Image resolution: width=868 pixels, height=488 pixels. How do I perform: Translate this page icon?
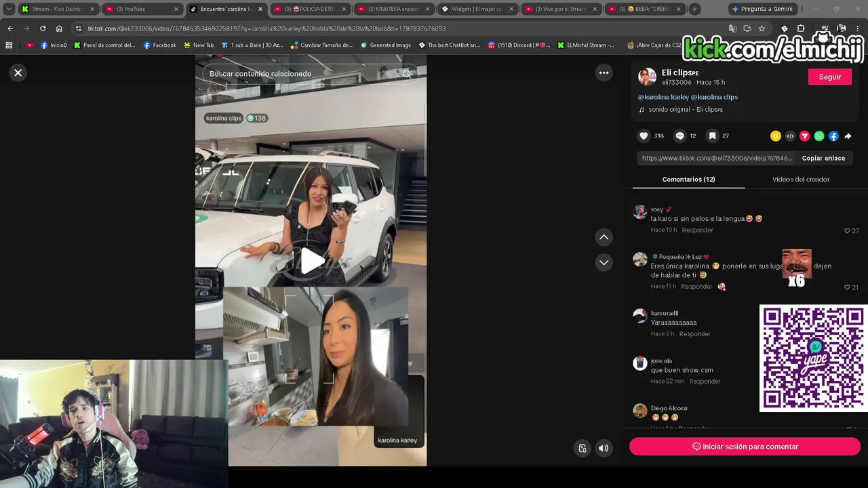click(732, 28)
